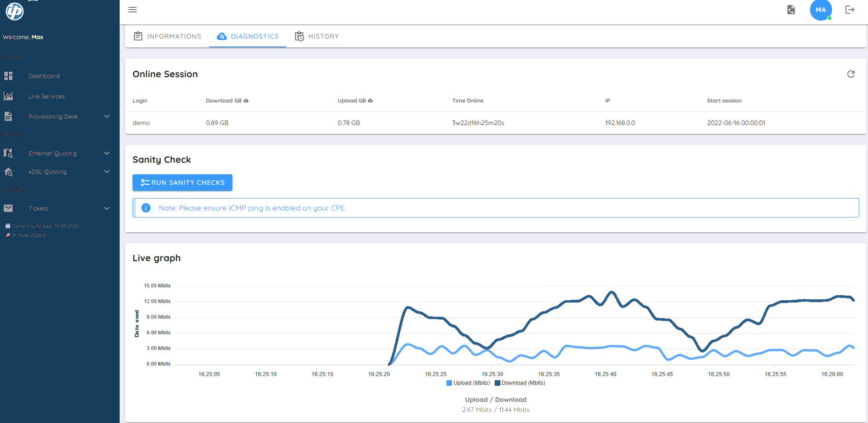This screenshot has height=423, width=868.
Task: Click the build date calendar icon
Action: [7, 226]
